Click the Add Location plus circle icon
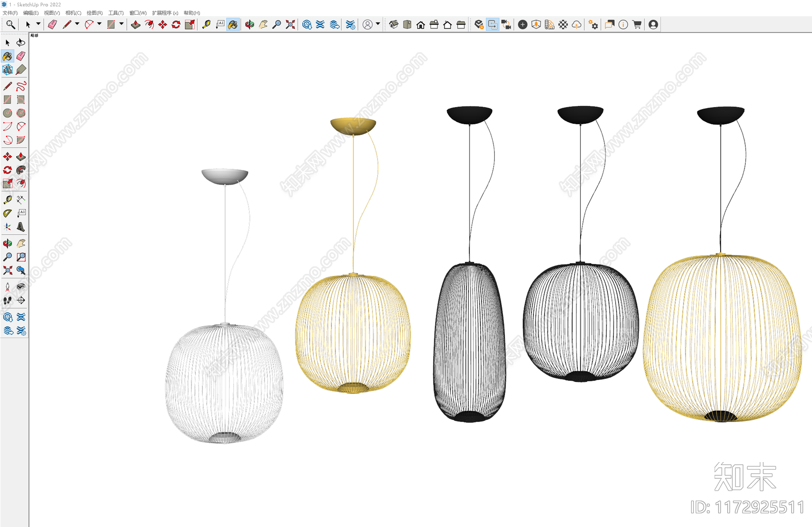The width and height of the screenshot is (812, 527). [x=523, y=24]
